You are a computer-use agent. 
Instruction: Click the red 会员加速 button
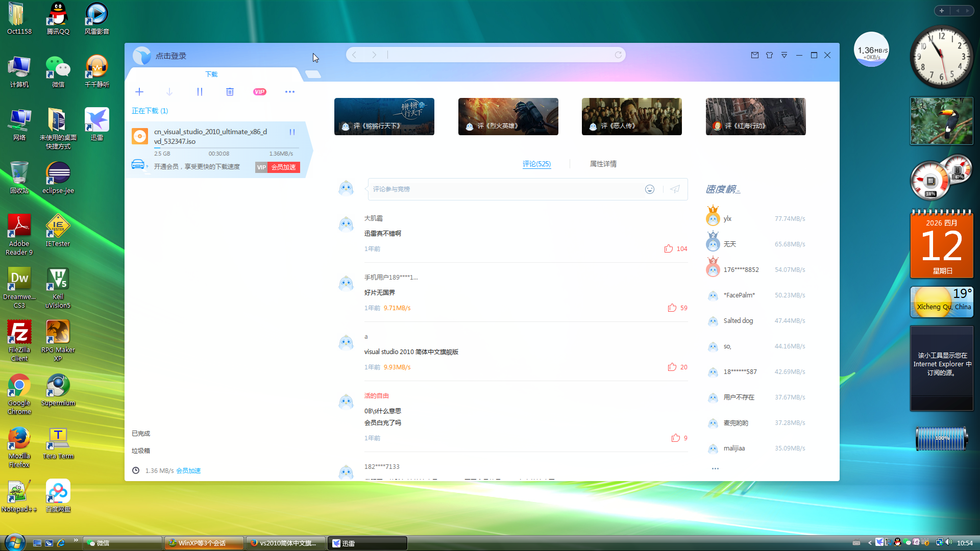283,167
